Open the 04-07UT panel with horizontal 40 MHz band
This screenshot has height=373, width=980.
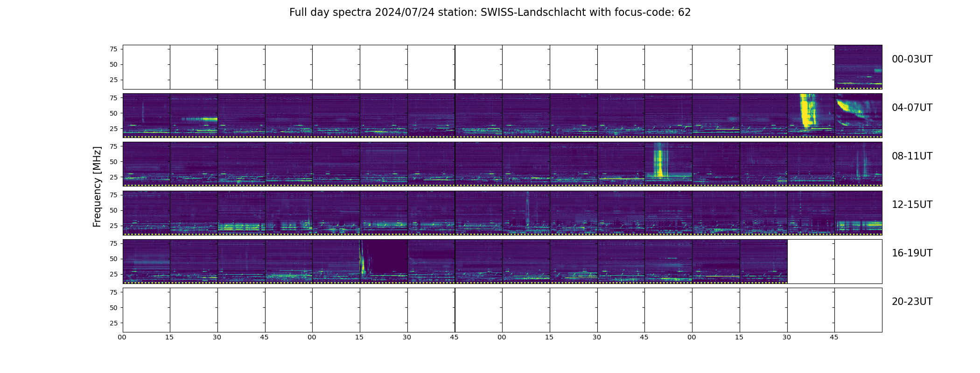194,116
